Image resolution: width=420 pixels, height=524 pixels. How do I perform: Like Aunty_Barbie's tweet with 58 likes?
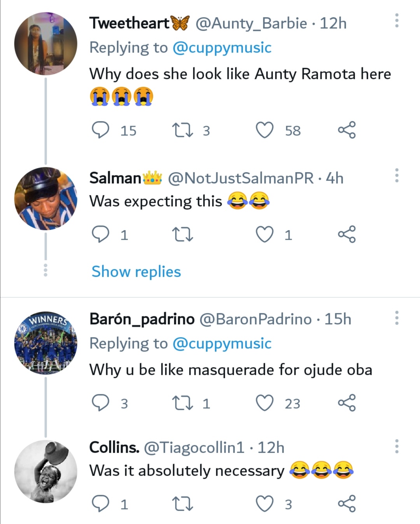[264, 130]
